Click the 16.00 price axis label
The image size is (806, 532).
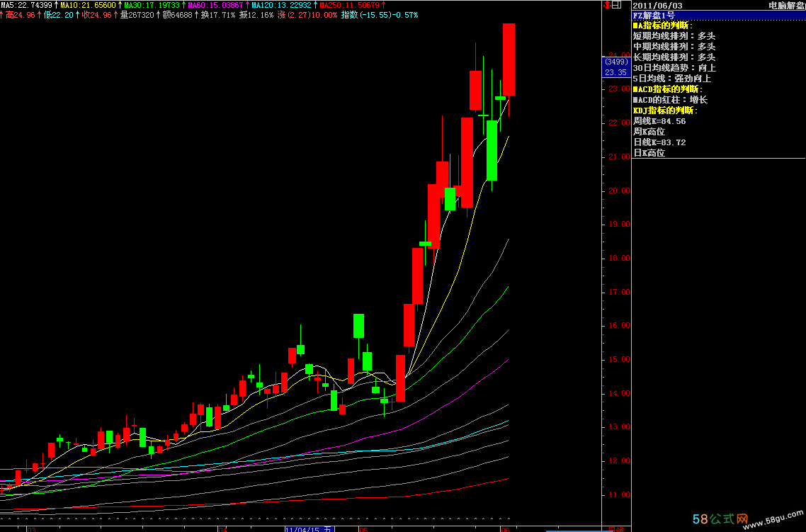pos(619,325)
